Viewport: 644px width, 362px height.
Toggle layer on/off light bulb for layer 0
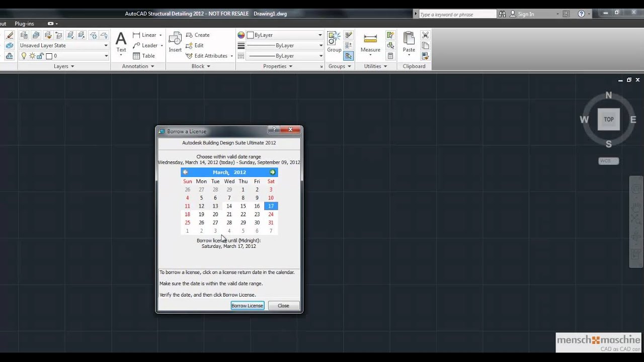coord(24,56)
